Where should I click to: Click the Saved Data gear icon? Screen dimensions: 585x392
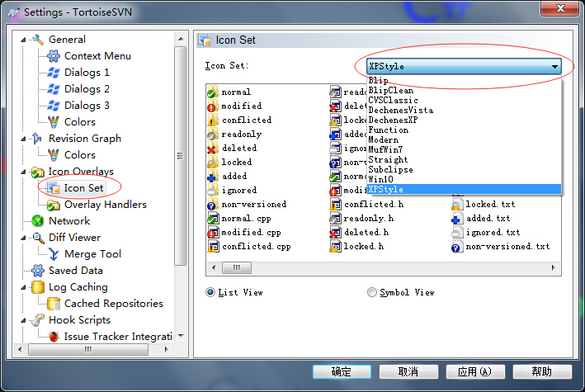pyautogui.click(x=38, y=271)
